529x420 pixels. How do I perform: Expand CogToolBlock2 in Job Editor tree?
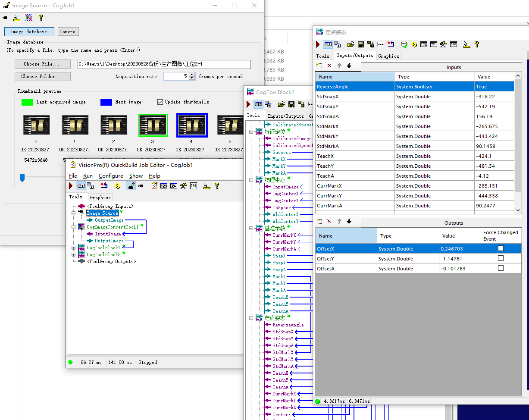[74, 254]
